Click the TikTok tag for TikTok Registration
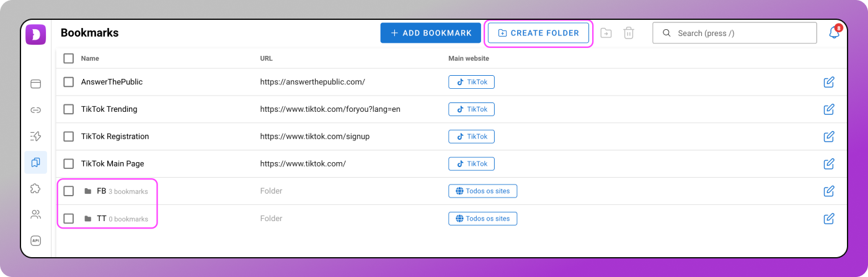This screenshot has width=868, height=277. tap(472, 137)
